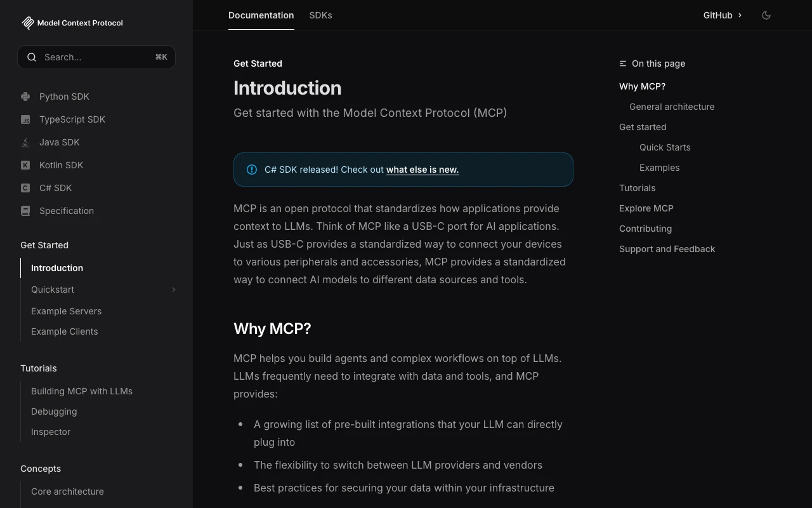Click the Java SDK icon

[25, 142]
